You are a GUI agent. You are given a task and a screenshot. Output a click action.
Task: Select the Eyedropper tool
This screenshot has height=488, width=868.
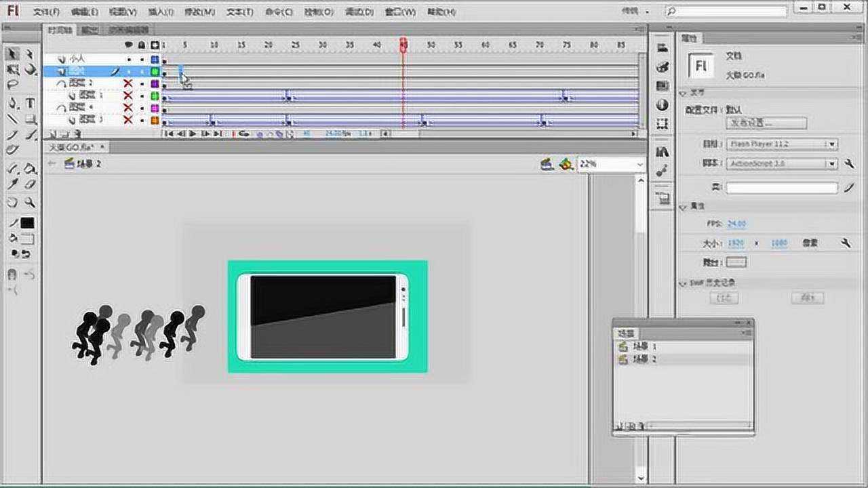pyautogui.click(x=12, y=184)
